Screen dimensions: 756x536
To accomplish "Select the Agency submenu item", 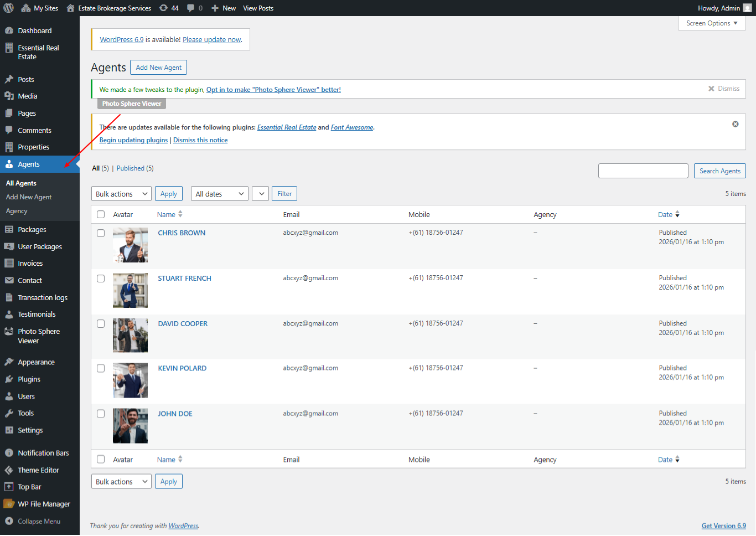I will tap(17, 211).
